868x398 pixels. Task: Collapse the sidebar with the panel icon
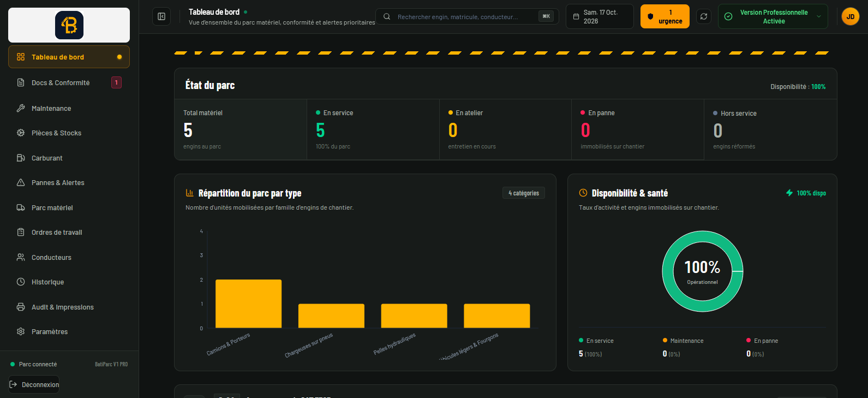click(x=161, y=16)
